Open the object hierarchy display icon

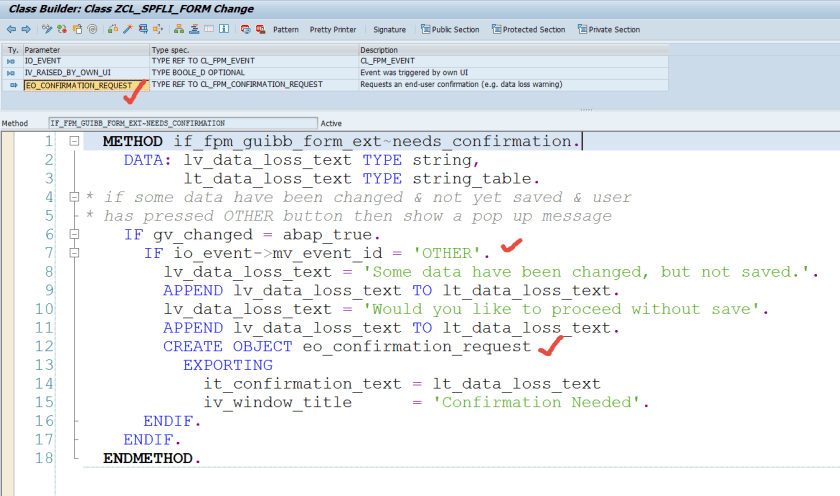pyautogui.click(x=177, y=30)
